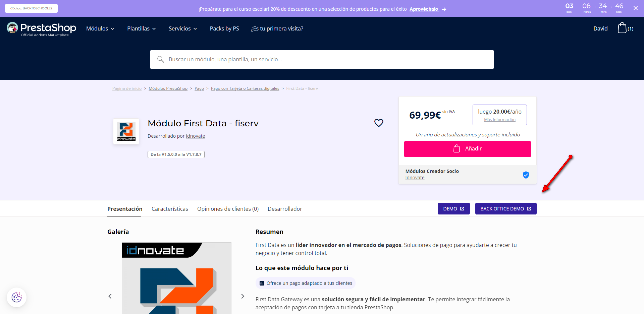Click Aprovéchalo promo link
This screenshot has width=644, height=314.
tap(424, 9)
